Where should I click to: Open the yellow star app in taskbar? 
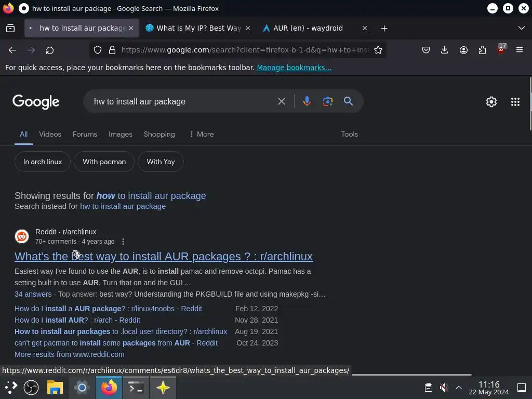click(x=163, y=388)
